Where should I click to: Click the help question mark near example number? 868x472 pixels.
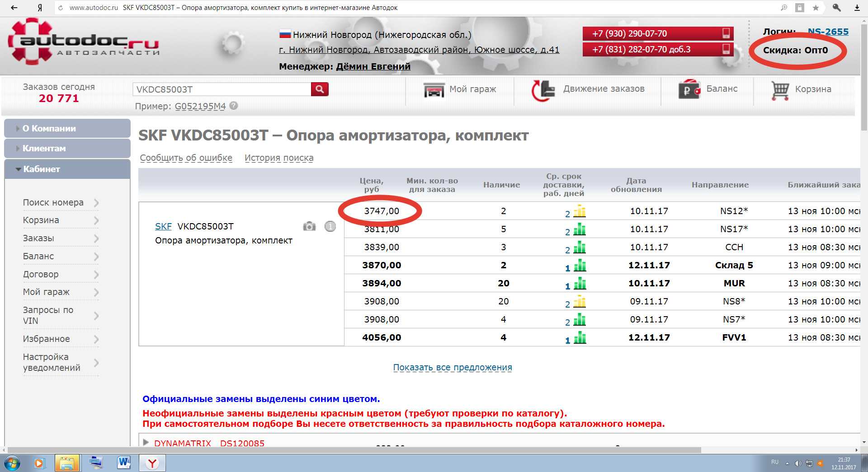pos(234,106)
